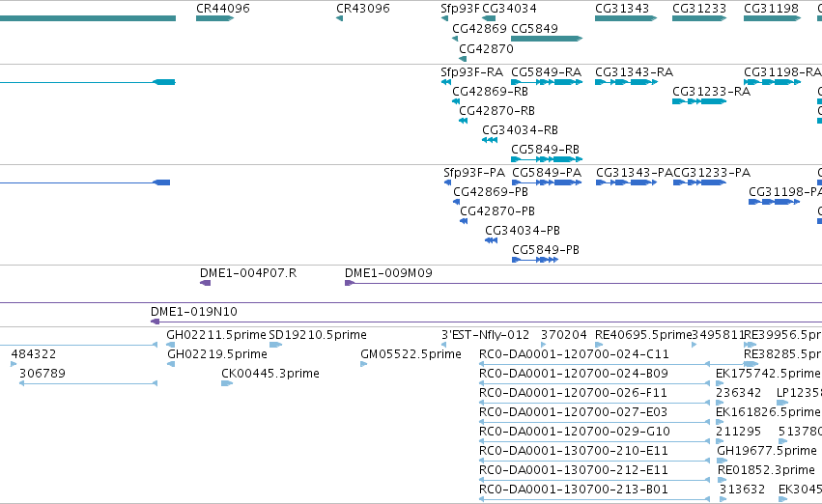Open RC0-DA0001-120700-026-F11
Viewport: 822px width, 504px height.
point(573,393)
